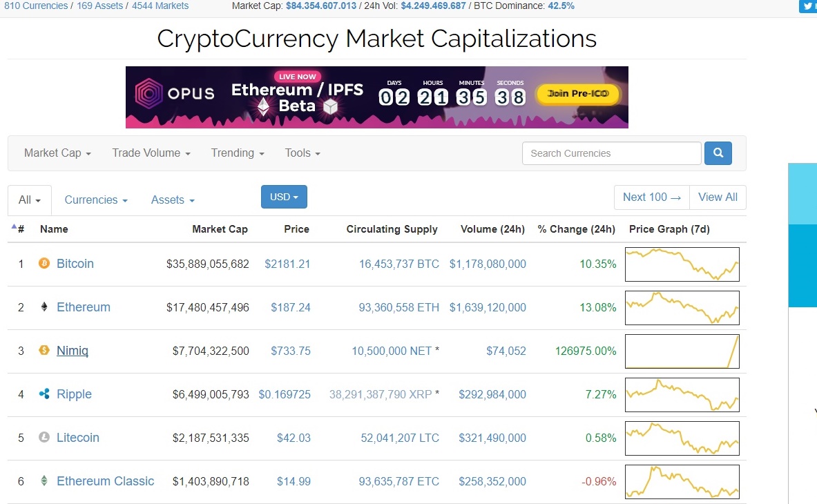817x504 pixels.
Task: Expand the Currencies filter dropdown
Action: coord(95,200)
